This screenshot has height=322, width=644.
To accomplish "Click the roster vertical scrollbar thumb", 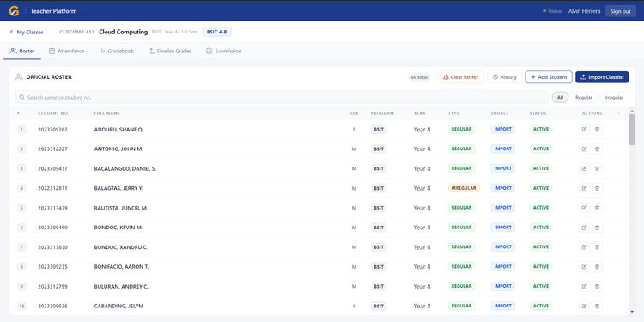I will (632, 130).
